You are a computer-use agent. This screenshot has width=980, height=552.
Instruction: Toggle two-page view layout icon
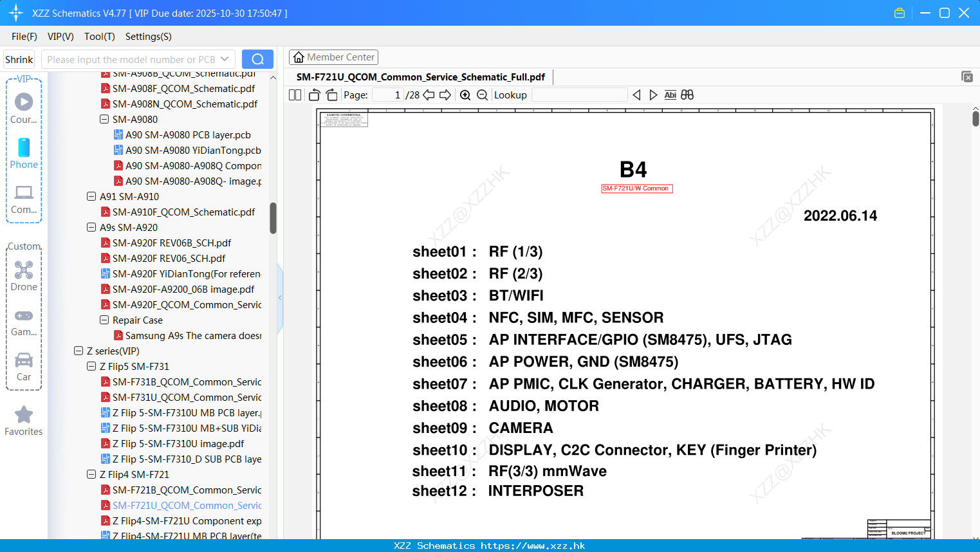[295, 95]
